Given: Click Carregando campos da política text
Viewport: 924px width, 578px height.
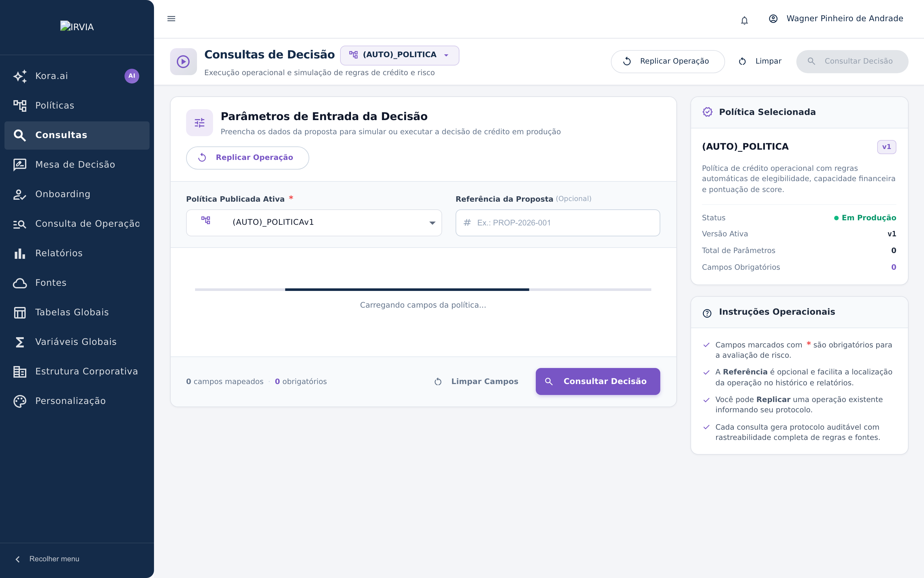Looking at the screenshot, I should tap(423, 305).
